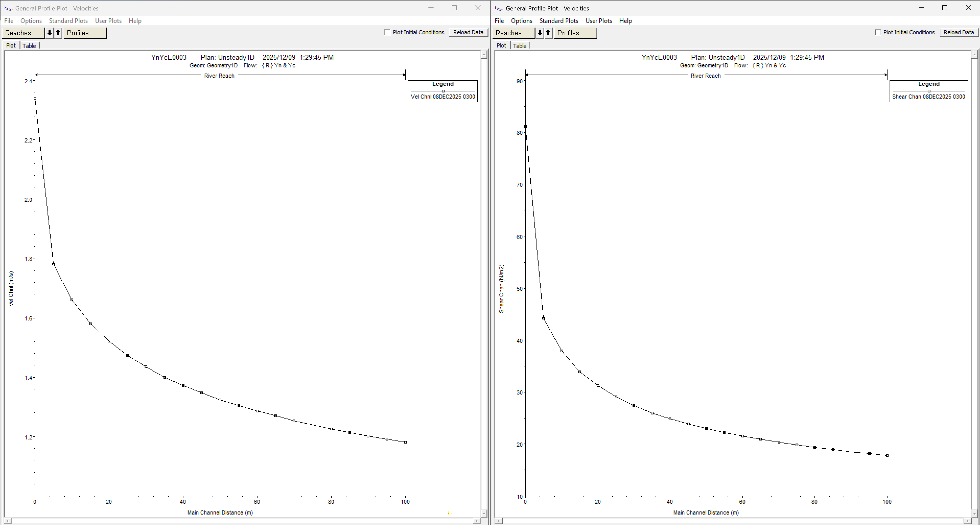
Task: Click vertical scrollbar up arrow in right plot
Action: click(x=974, y=55)
